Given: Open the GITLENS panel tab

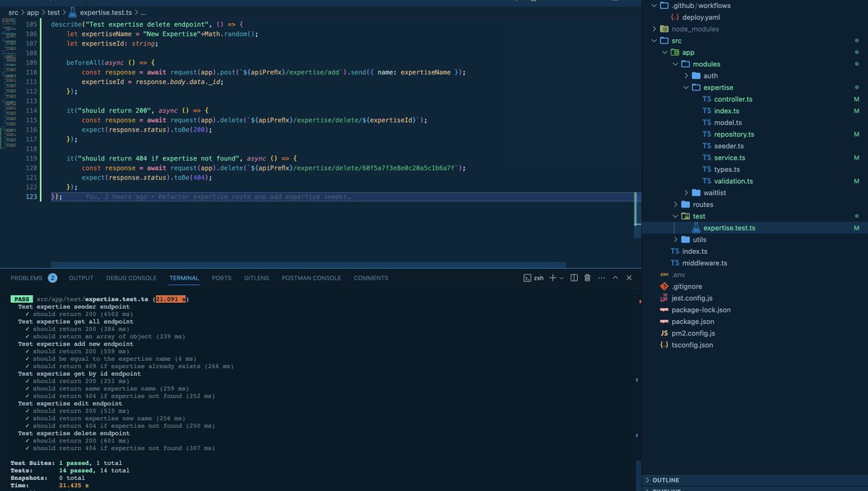Looking at the screenshot, I should [x=257, y=278].
